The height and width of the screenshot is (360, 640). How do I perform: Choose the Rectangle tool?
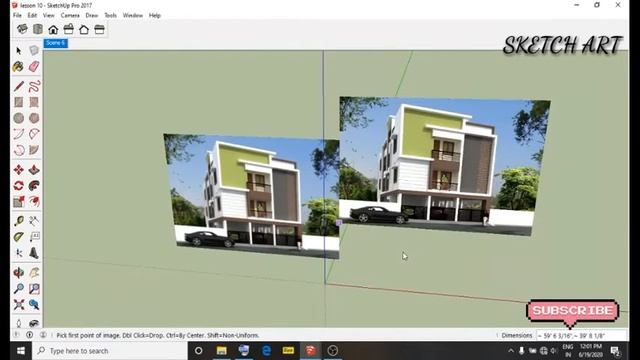tap(18, 102)
